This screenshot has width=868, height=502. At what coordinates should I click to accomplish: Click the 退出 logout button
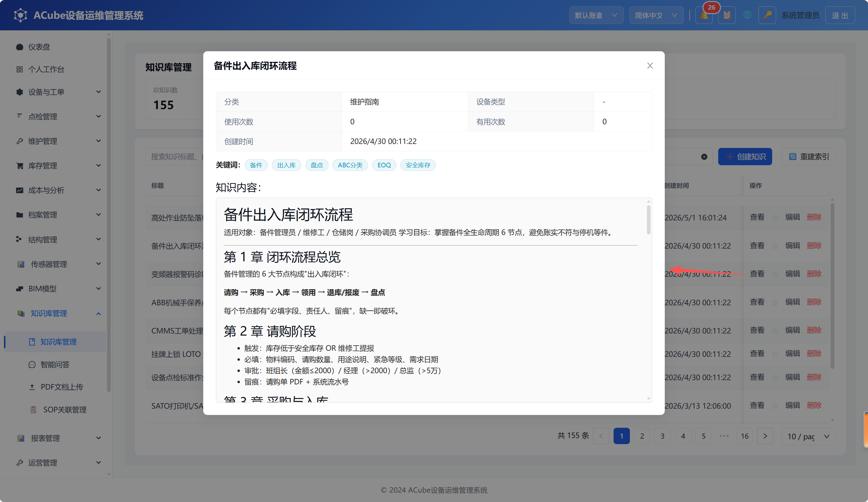point(839,15)
